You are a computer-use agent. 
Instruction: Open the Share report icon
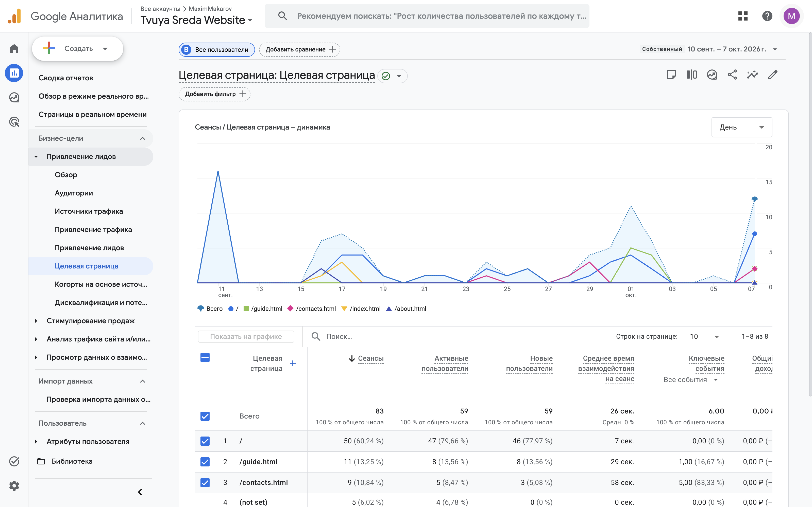click(732, 75)
